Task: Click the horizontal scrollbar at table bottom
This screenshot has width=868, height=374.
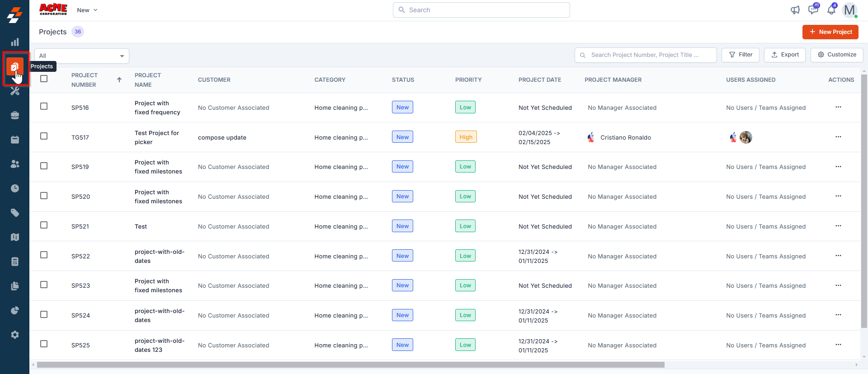Action: coord(350,365)
